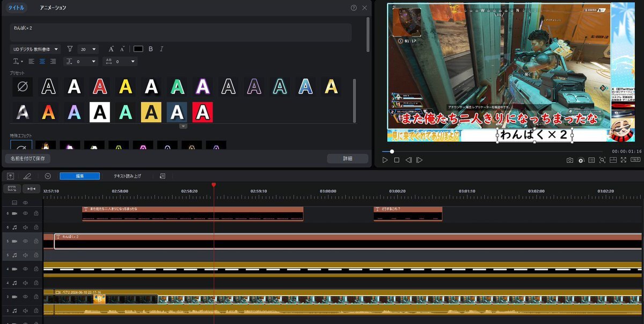644x324 pixels.
Task: Hide video track 5
Action: click(25, 241)
